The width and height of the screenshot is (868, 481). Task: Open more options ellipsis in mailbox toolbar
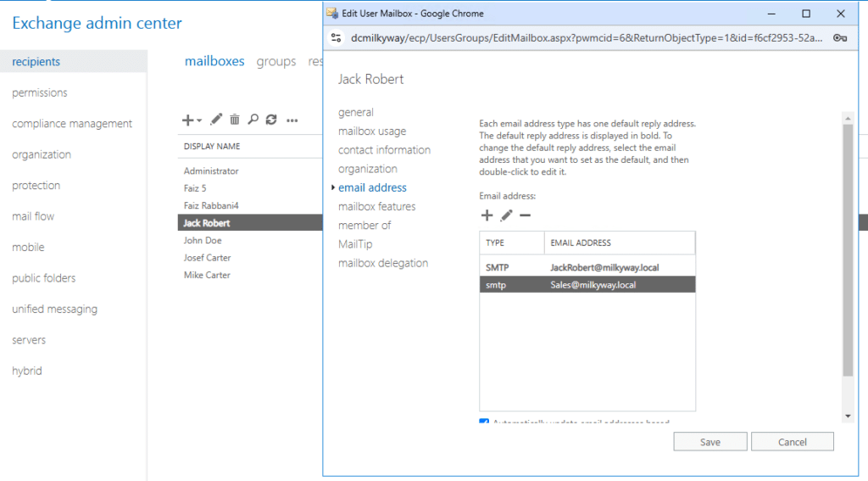pos(292,120)
